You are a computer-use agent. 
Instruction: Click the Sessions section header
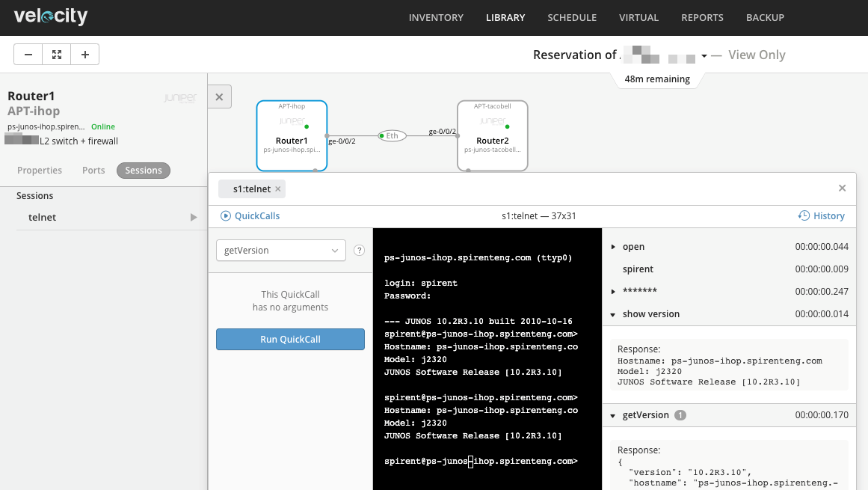(x=35, y=196)
